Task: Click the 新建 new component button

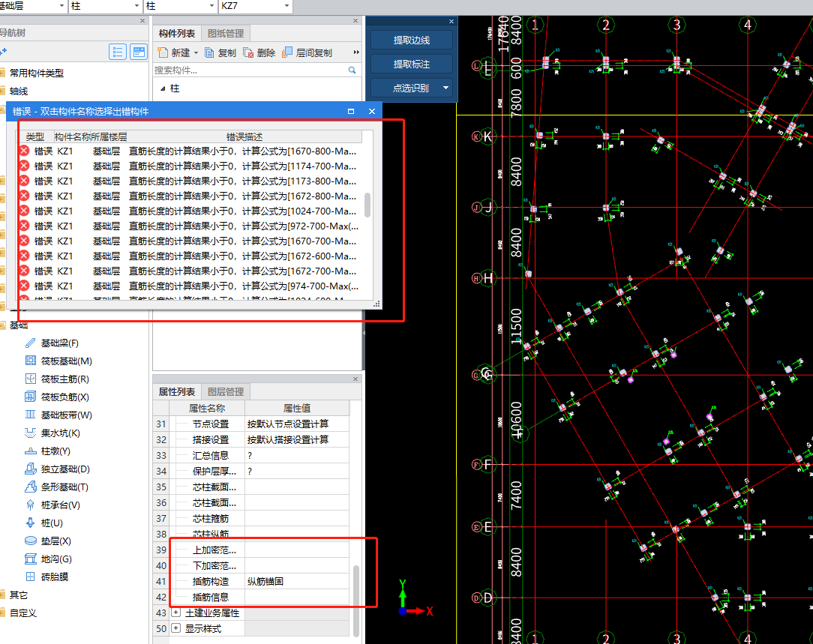Action: click(174, 52)
